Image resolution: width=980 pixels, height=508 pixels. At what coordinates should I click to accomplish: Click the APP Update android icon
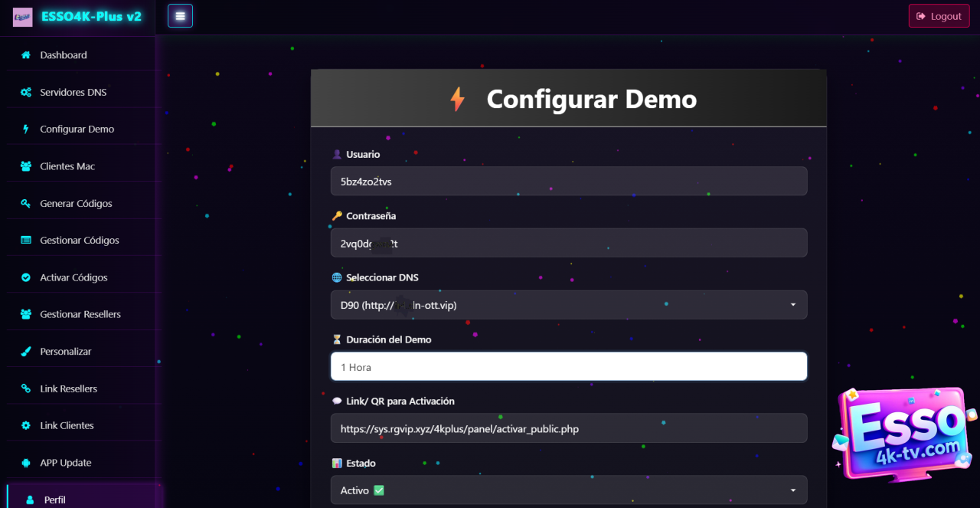(x=26, y=463)
